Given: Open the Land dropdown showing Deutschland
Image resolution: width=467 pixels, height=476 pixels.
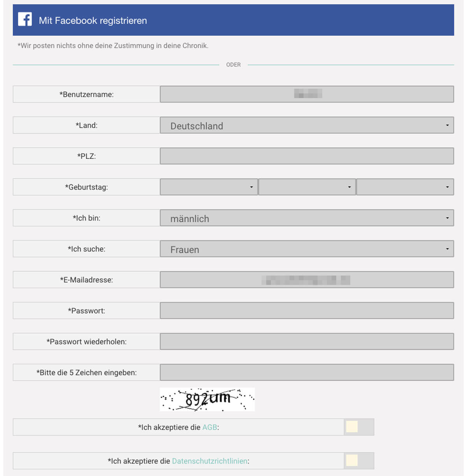Looking at the screenshot, I should [x=307, y=125].
